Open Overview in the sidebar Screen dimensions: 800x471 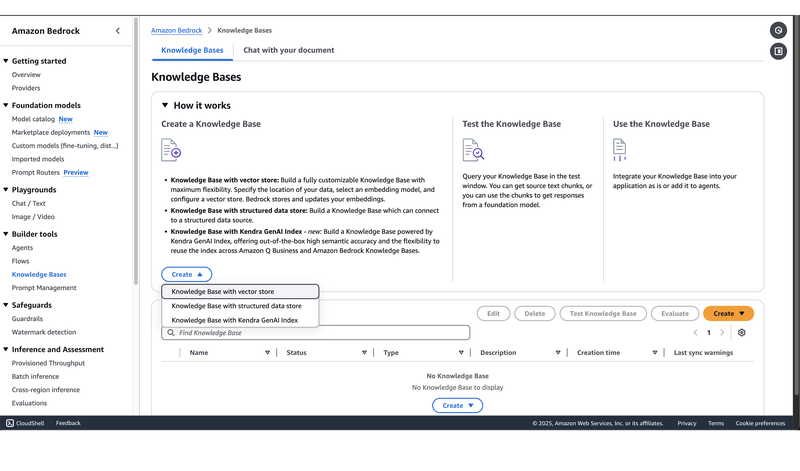[x=26, y=75]
